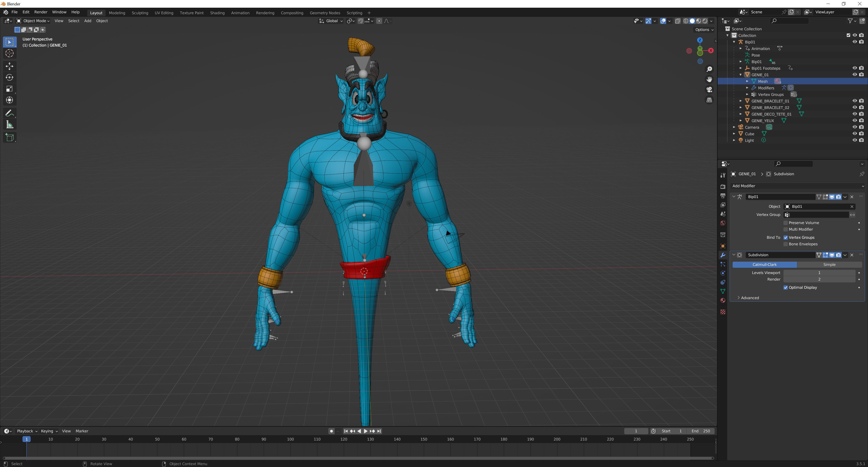Select the Add Cube tool

click(9, 137)
